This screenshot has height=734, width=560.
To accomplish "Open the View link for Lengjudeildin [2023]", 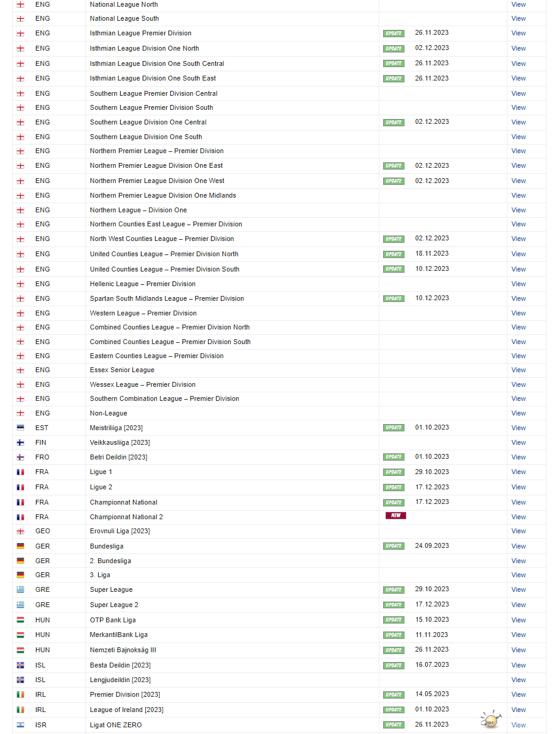I will click(519, 680).
